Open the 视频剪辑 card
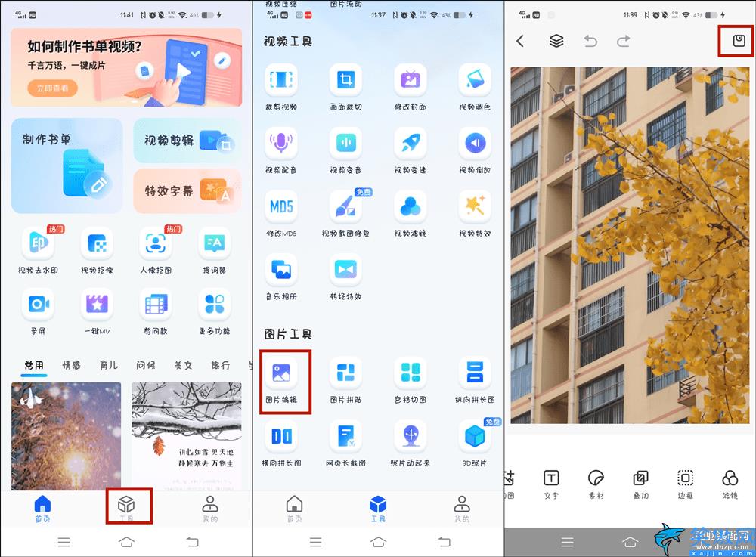This screenshot has height=557, width=756. point(187,141)
